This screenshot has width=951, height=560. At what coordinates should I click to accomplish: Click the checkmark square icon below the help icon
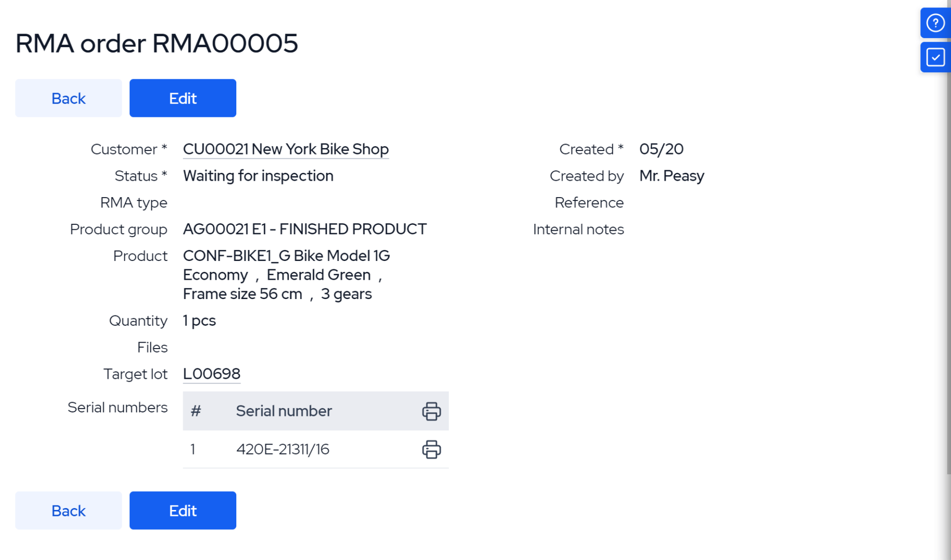(x=935, y=56)
